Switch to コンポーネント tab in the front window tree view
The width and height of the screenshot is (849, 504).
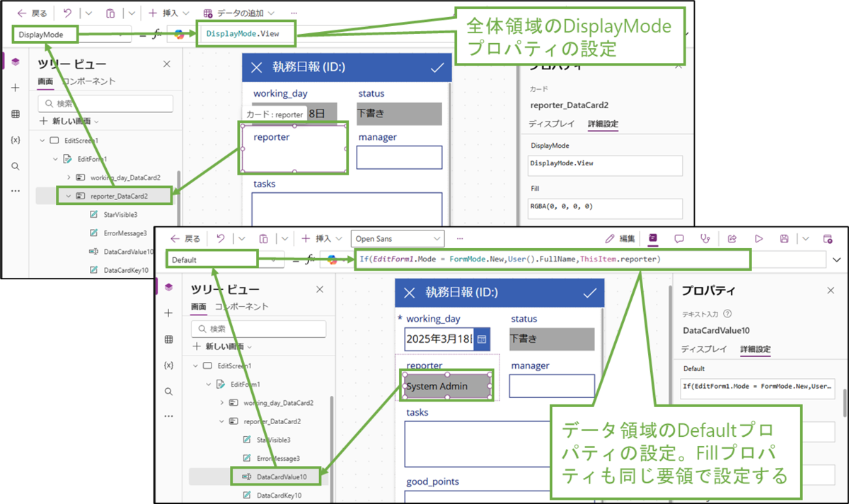pos(242,307)
